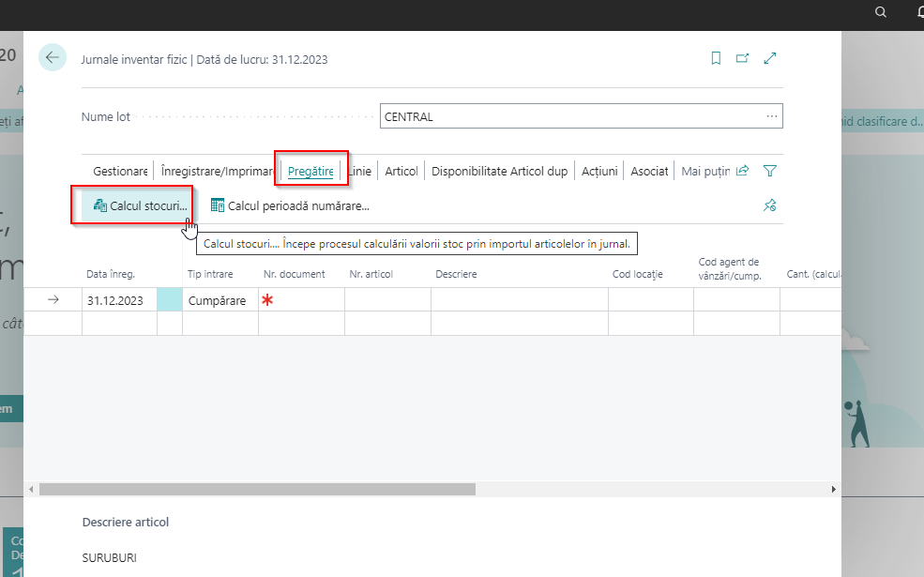This screenshot has width=924, height=577.
Task: Click the Descriere column header
Action: click(456, 274)
